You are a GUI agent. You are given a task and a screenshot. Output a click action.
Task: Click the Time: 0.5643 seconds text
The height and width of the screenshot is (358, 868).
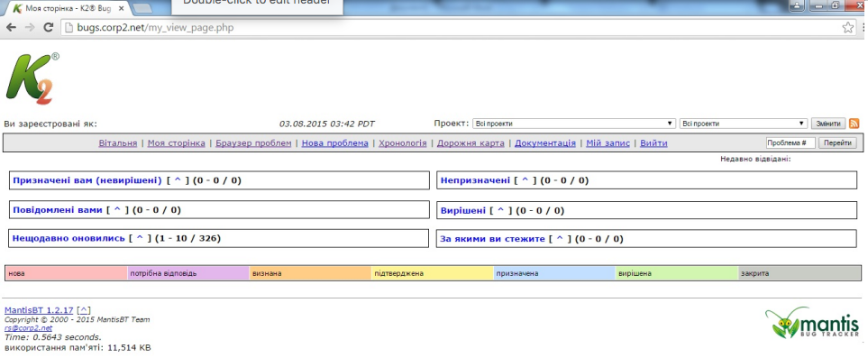click(x=53, y=337)
